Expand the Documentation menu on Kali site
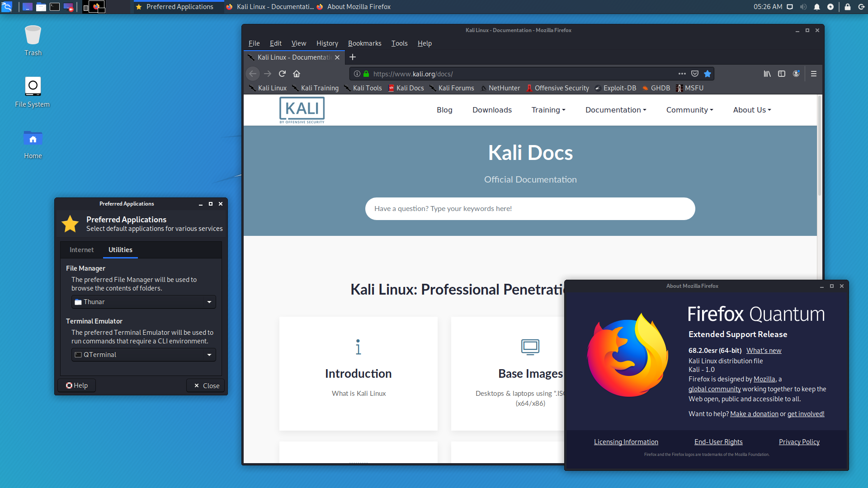Viewport: 868px width, 488px height. pyautogui.click(x=615, y=110)
